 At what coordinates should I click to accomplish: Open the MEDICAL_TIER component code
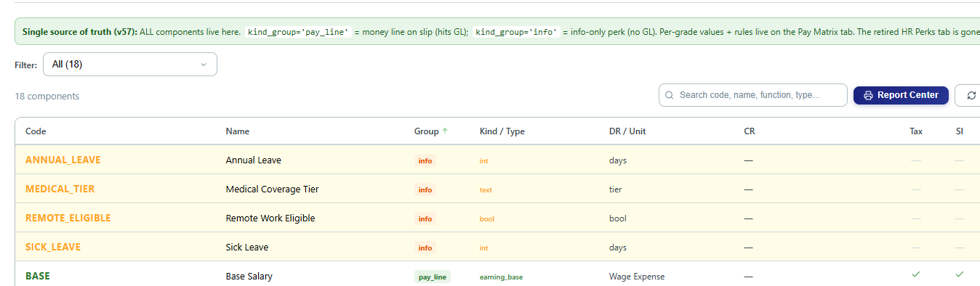pyautogui.click(x=60, y=189)
